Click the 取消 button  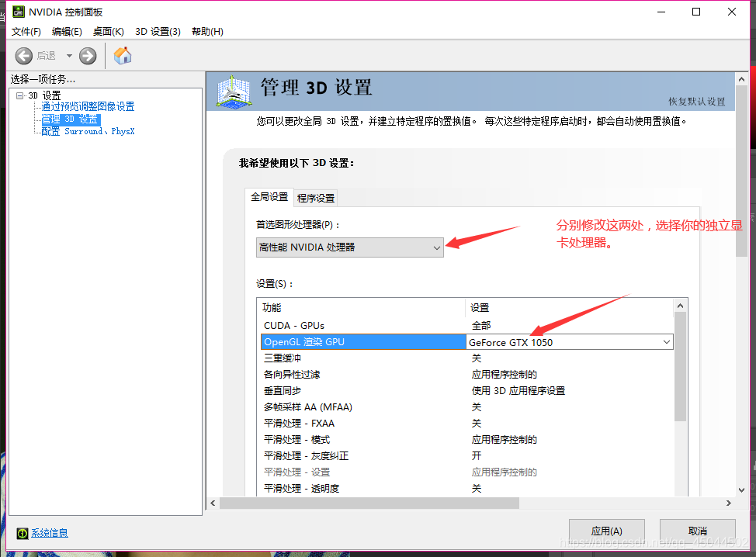coord(697,531)
